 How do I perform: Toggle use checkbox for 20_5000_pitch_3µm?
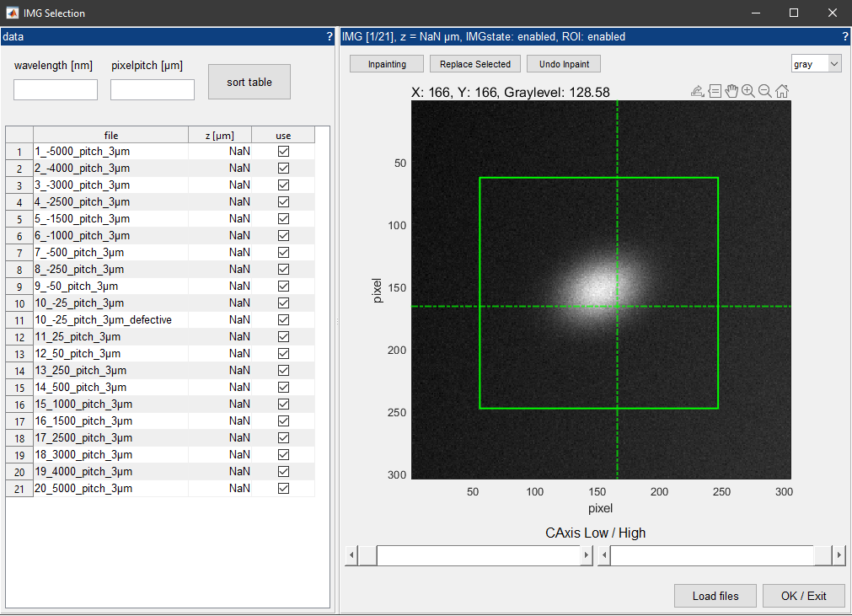pos(283,488)
